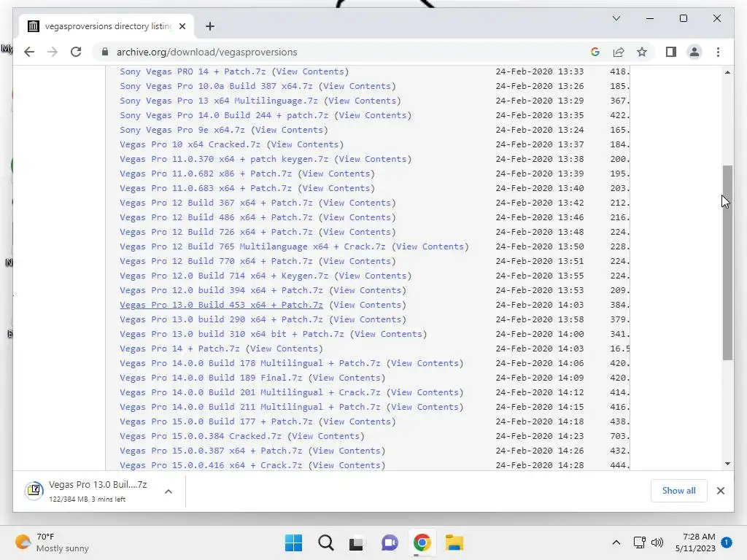
Task: Open Vegas Pro 11.0.370 x64 patch keygen link
Action: (x=224, y=159)
